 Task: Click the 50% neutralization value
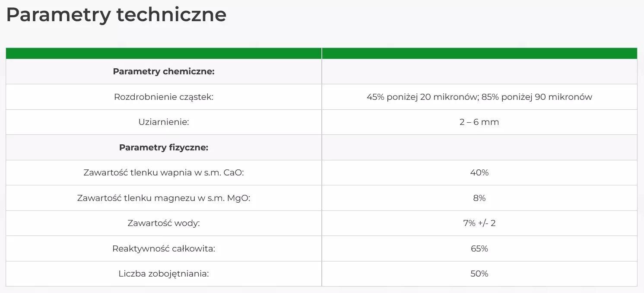(479, 274)
